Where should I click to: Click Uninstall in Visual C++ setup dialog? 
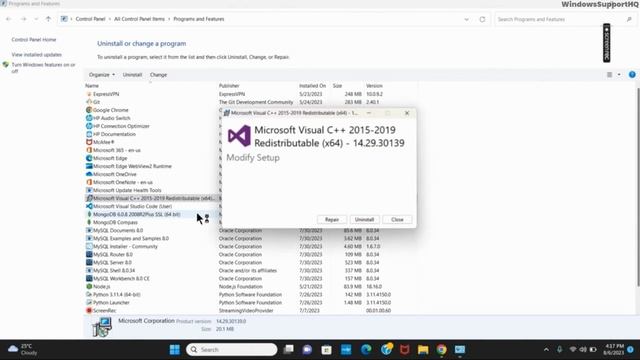click(364, 220)
